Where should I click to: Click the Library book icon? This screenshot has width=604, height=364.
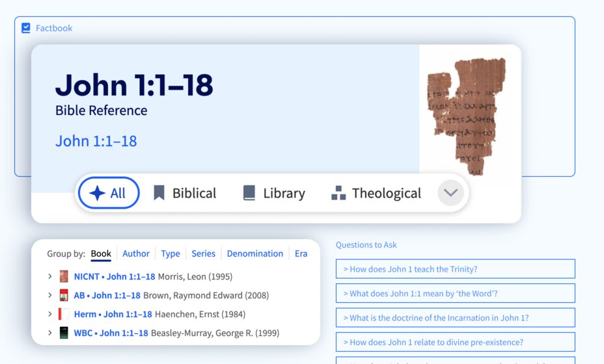(249, 193)
